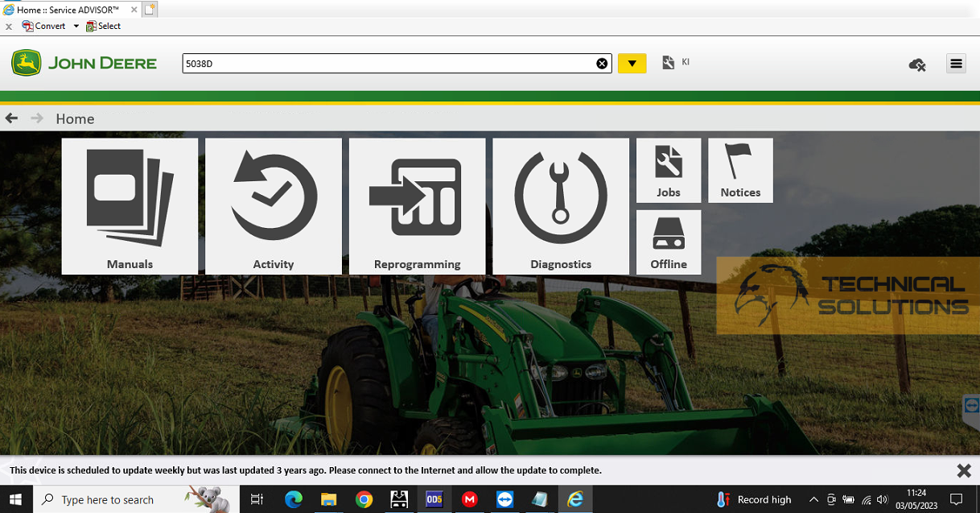Click the Select command bar item
Screen dimensions: 980x513
tap(103, 26)
